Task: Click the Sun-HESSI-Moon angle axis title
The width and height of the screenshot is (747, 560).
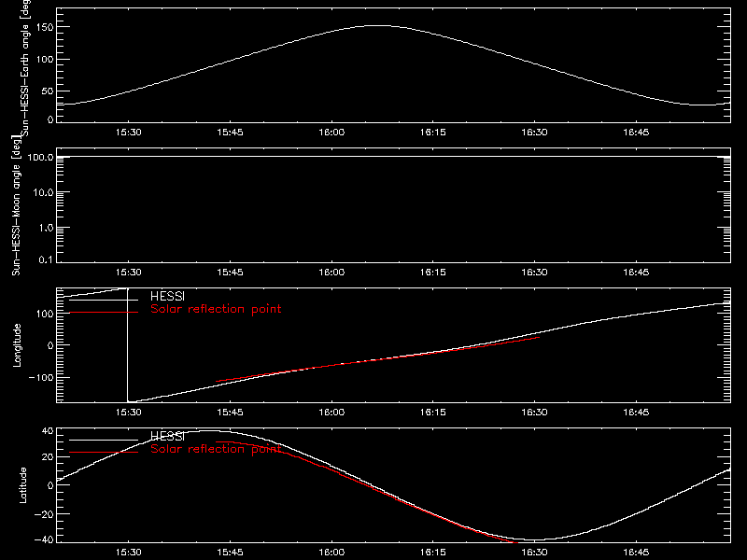Action: [16, 205]
